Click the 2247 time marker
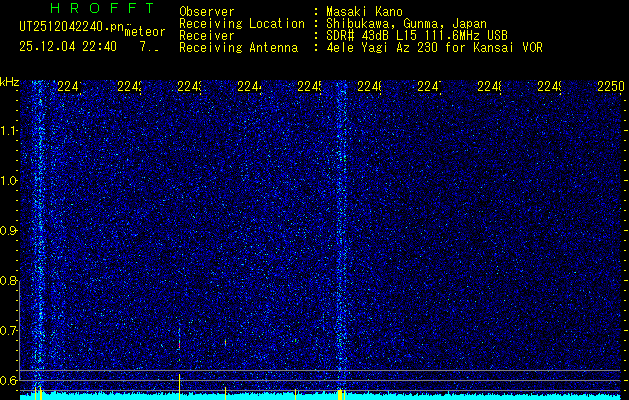Viewport: 629px width, 400px height. (429, 87)
